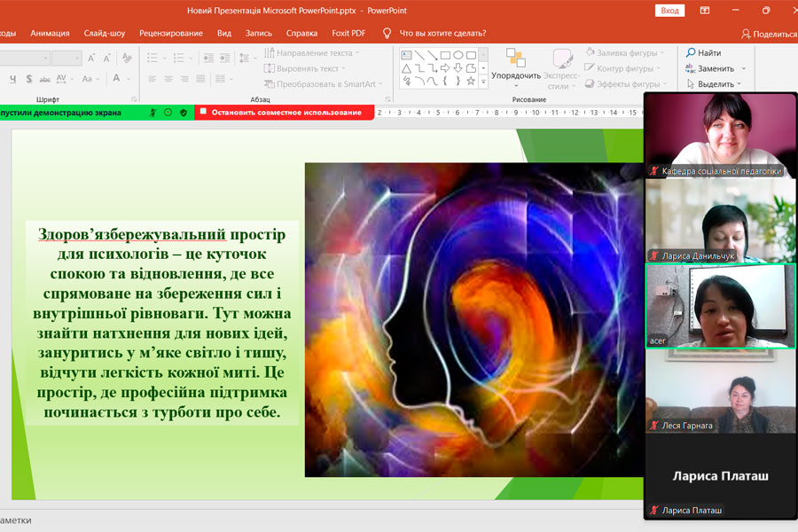
Task: Open Контур фигуры outline color
Action: 622,68
